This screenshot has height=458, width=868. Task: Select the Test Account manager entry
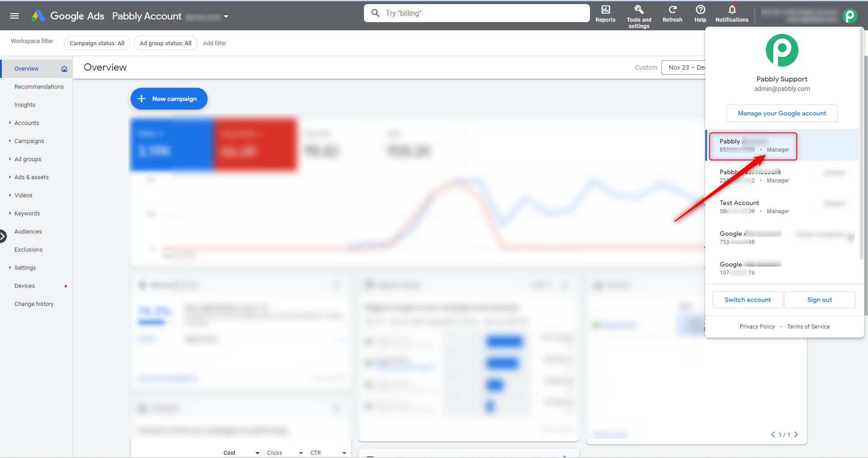(783, 207)
